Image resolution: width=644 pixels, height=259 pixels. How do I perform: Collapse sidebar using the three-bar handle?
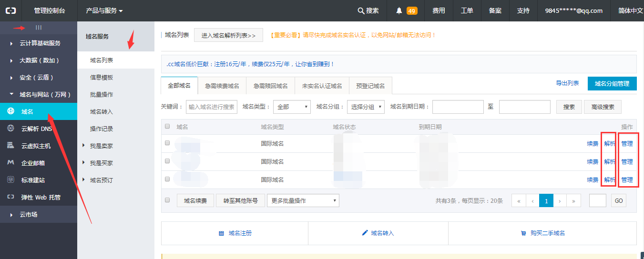(x=39, y=28)
